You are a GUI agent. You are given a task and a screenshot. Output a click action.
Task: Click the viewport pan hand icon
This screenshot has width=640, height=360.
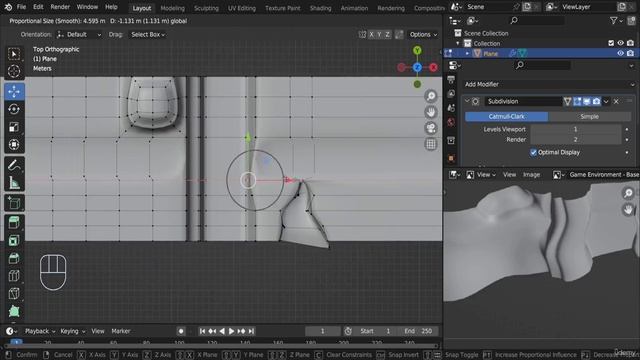(x=431, y=112)
